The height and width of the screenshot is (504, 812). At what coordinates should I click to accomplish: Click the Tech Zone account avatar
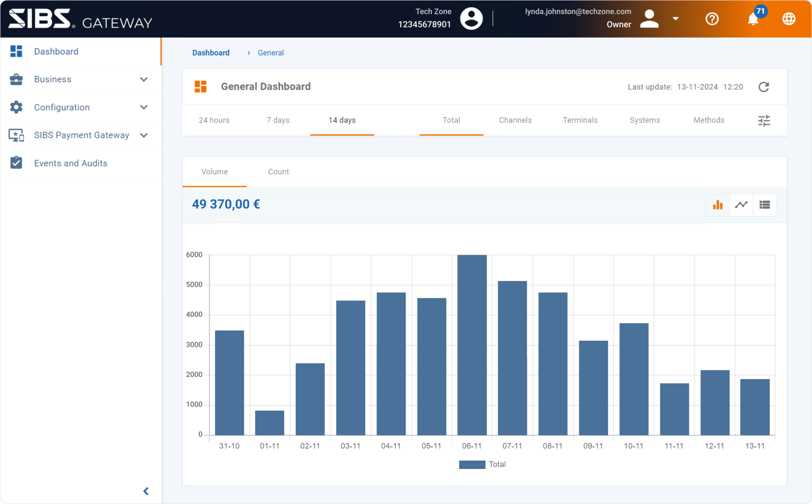[471, 18]
